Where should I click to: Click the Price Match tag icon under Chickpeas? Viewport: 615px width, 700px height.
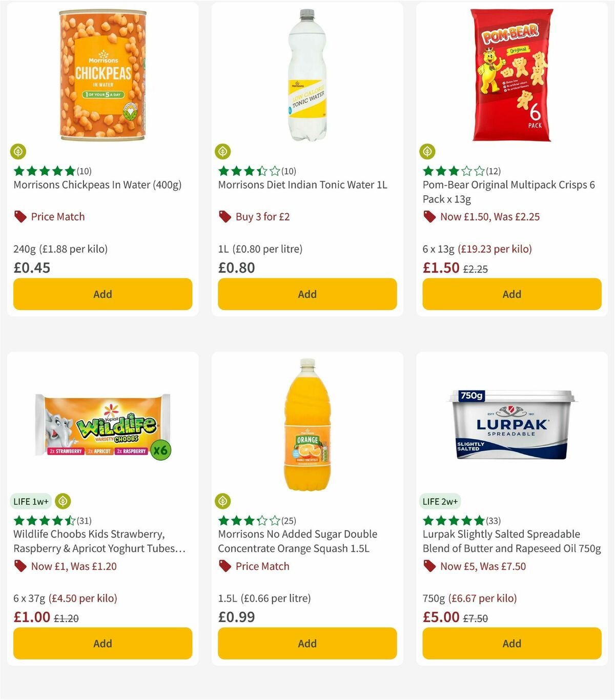19,216
